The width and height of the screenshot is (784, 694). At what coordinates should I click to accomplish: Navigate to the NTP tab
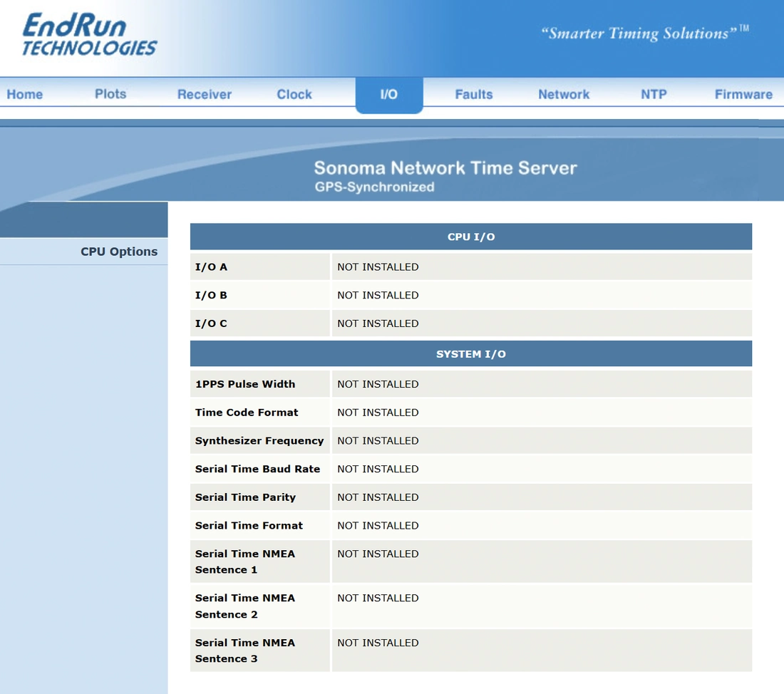pos(654,94)
